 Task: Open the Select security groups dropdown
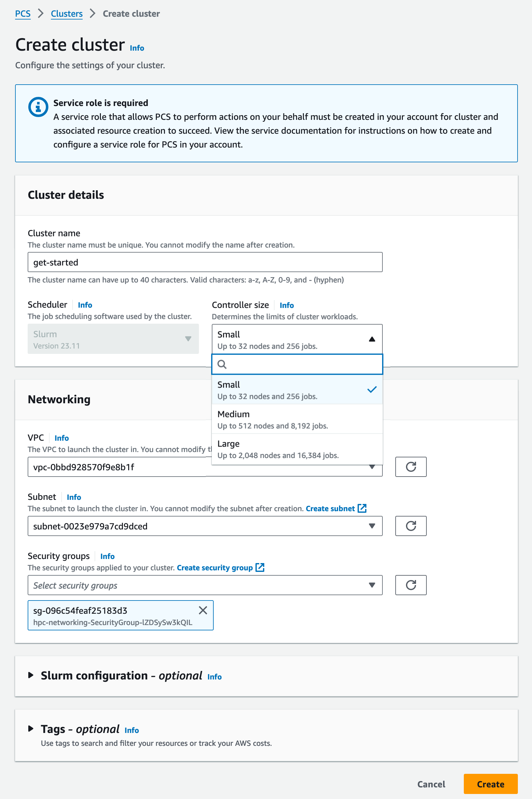205,585
